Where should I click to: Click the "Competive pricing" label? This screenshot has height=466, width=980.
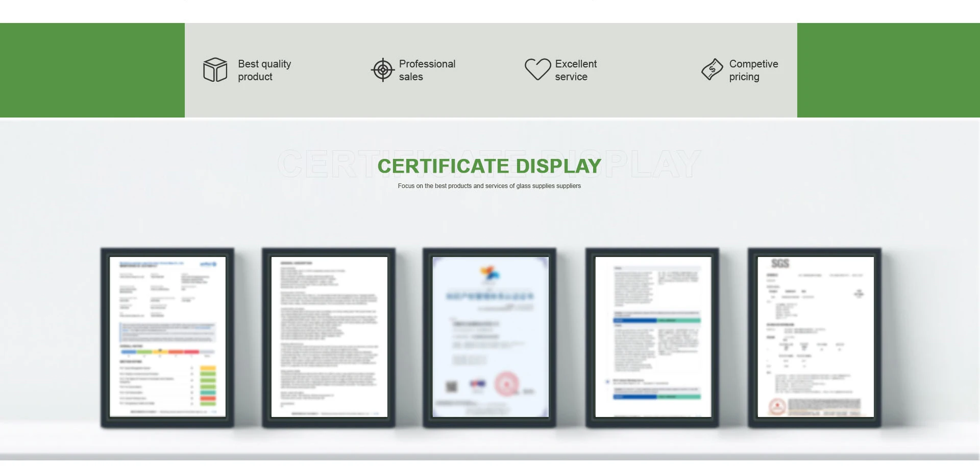(x=753, y=71)
